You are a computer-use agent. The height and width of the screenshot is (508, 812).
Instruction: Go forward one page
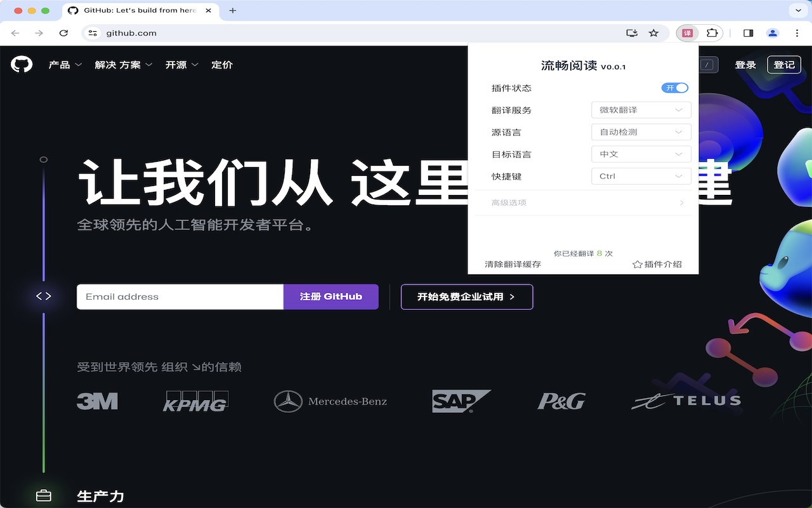39,33
